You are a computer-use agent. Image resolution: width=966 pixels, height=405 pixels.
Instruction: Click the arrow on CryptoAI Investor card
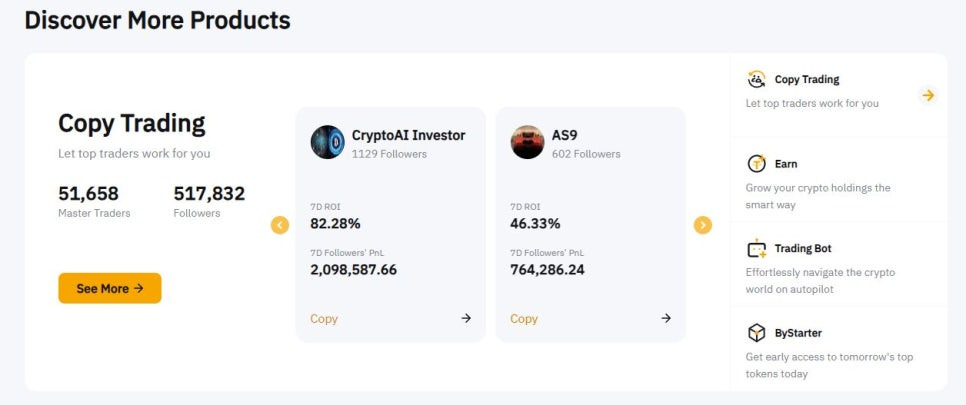(x=466, y=318)
